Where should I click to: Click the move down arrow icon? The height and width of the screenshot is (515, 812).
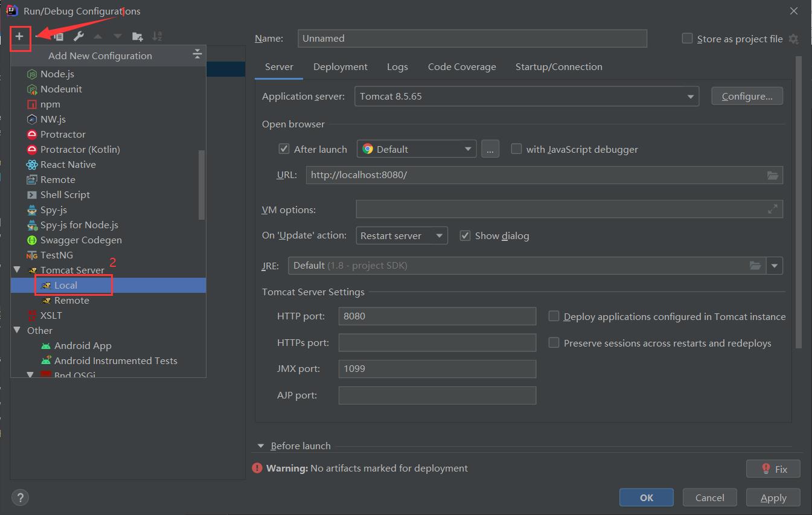pyautogui.click(x=118, y=37)
